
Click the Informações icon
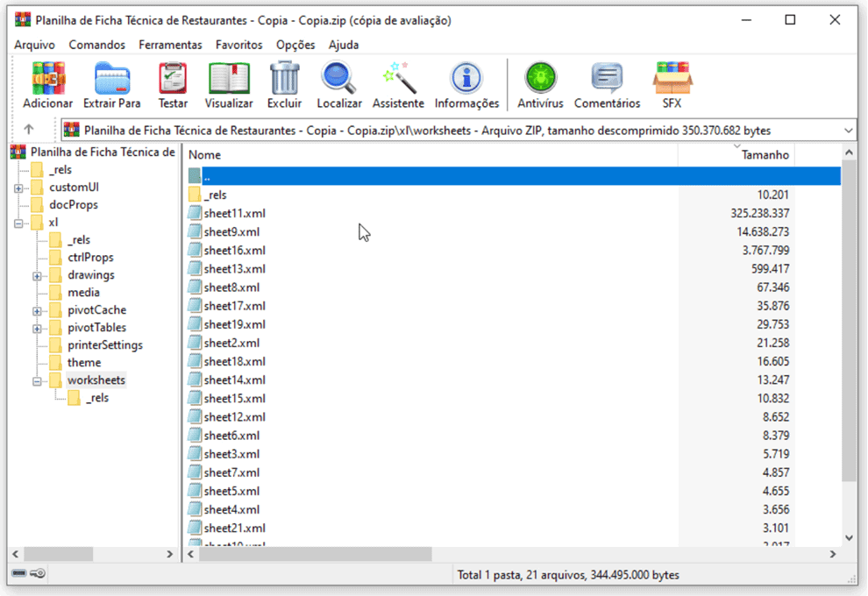tap(466, 79)
